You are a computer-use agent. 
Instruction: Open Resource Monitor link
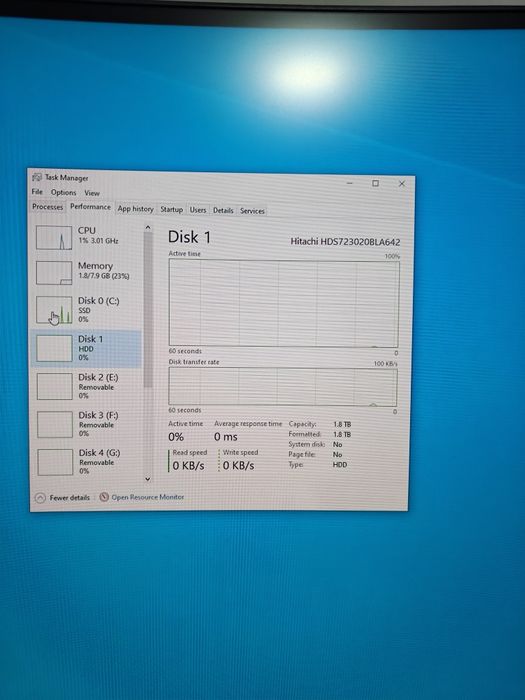tap(148, 497)
